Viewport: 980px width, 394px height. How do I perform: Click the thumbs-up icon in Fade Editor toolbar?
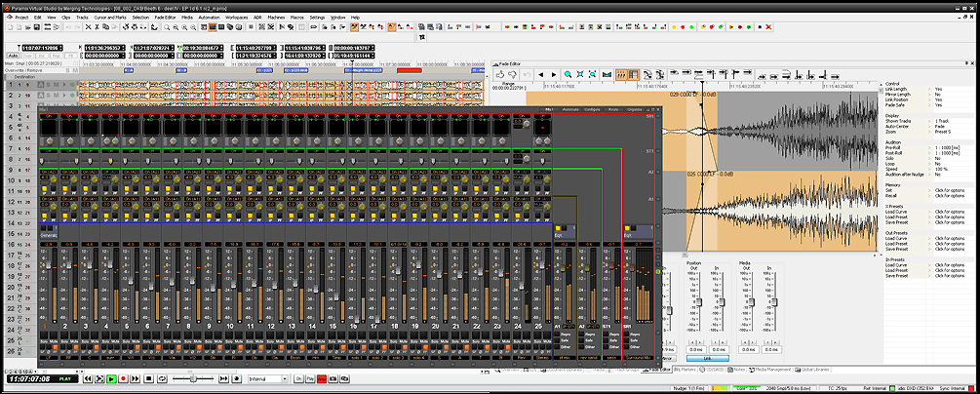[x=500, y=74]
